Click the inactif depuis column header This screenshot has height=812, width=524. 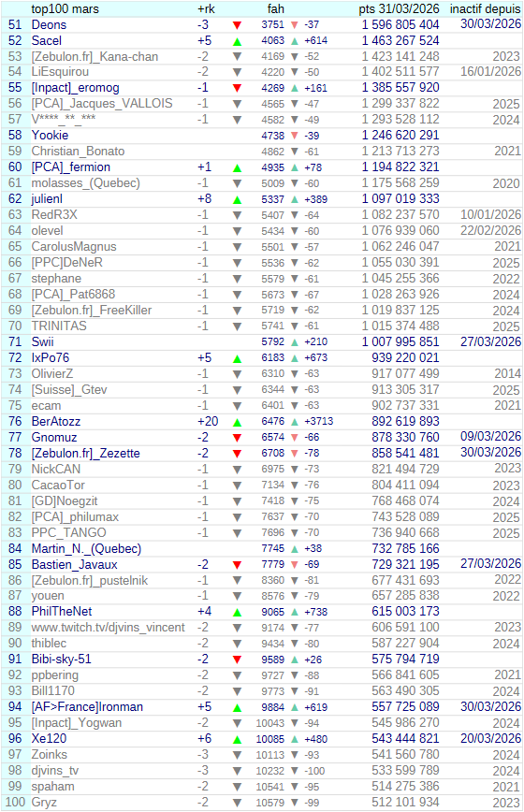(x=485, y=8)
